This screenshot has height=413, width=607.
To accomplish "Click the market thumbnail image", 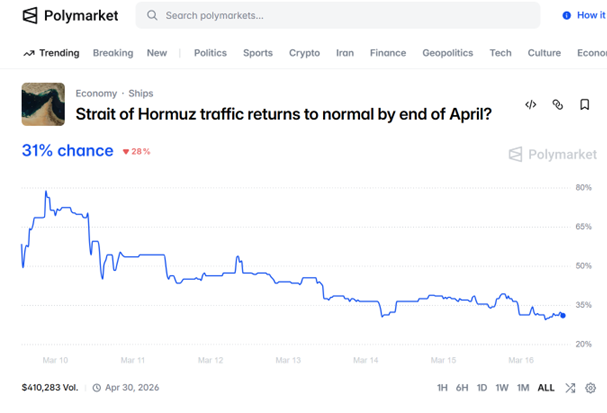I will click(43, 104).
